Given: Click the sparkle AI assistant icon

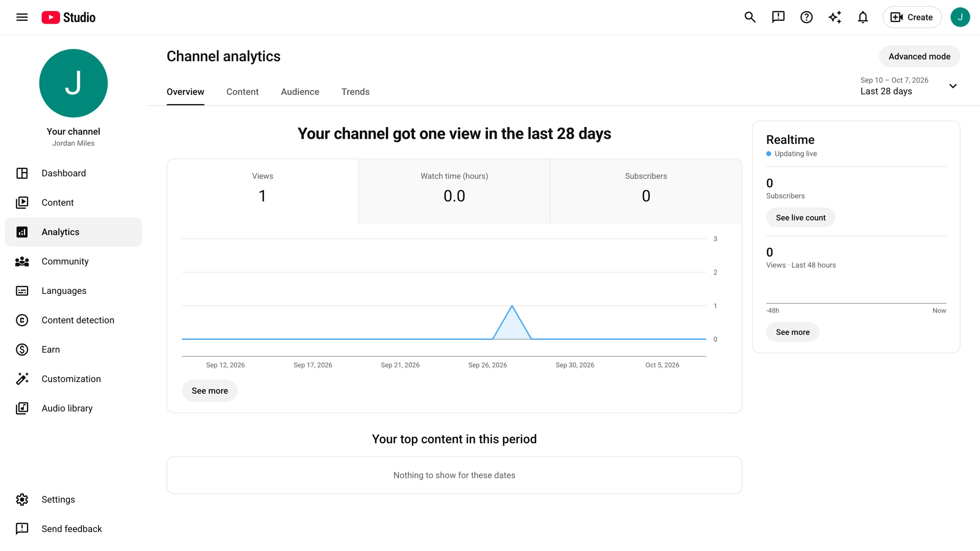Looking at the screenshot, I should tap(835, 17).
